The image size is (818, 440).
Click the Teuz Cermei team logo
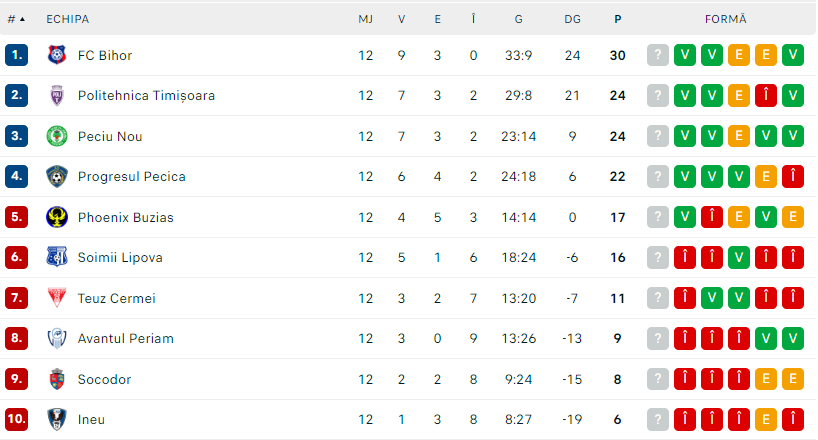click(x=56, y=298)
